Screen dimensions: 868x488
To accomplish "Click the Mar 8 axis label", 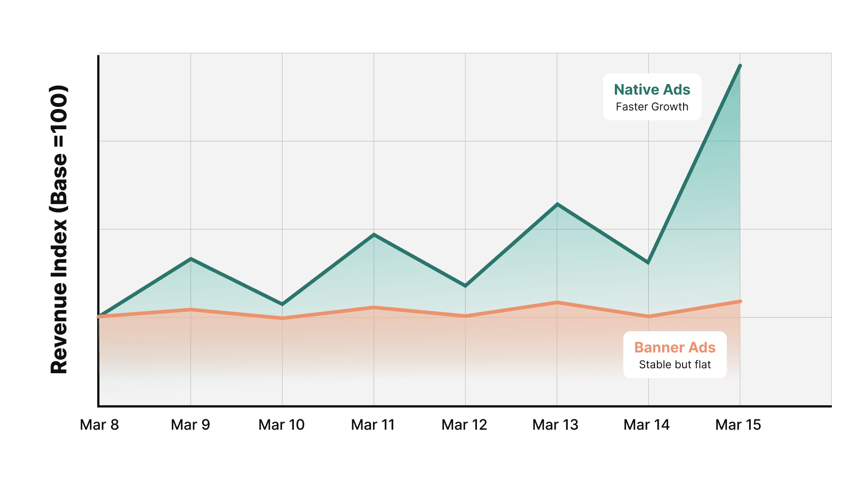I will click(100, 425).
